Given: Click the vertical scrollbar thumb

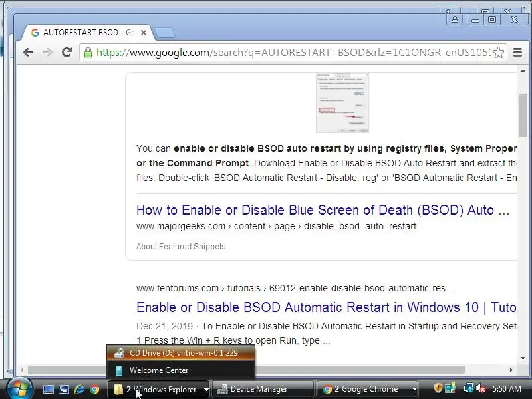Looking at the screenshot, I should pyautogui.click(x=523, y=116).
